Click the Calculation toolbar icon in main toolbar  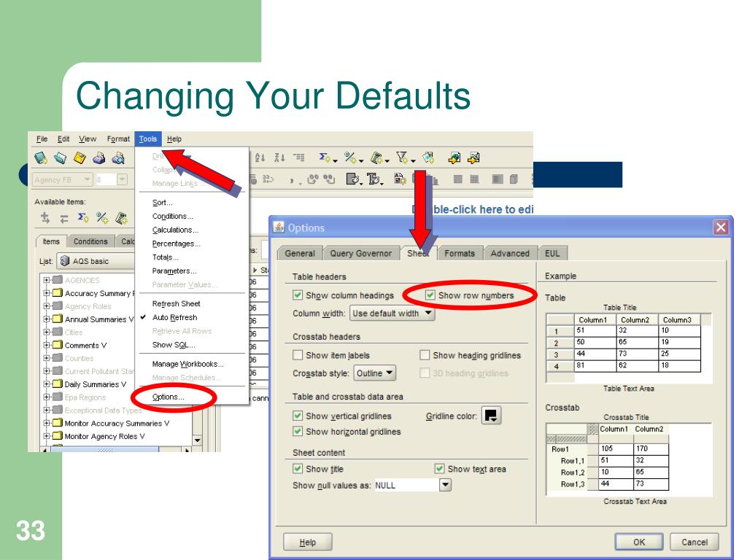(376, 157)
